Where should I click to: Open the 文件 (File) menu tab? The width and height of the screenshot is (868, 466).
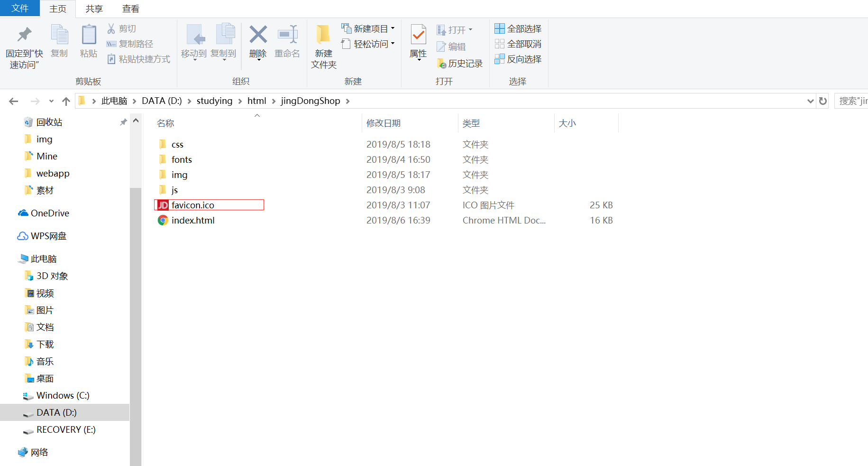click(20, 8)
